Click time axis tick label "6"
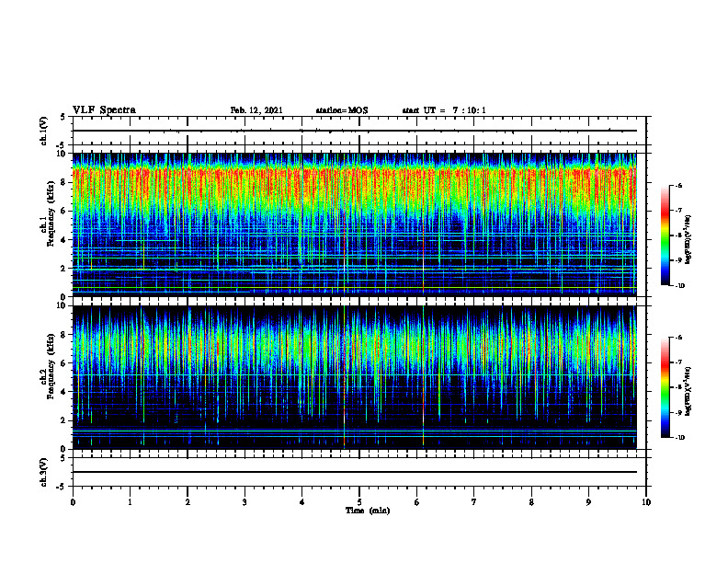This screenshot has width=728, height=563. point(417,502)
